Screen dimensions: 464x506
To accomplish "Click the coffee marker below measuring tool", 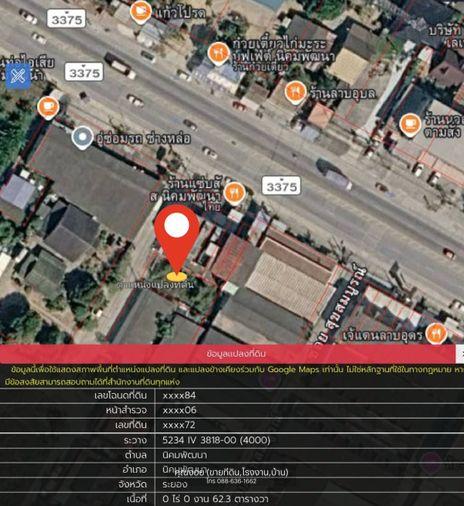I will (48, 108).
